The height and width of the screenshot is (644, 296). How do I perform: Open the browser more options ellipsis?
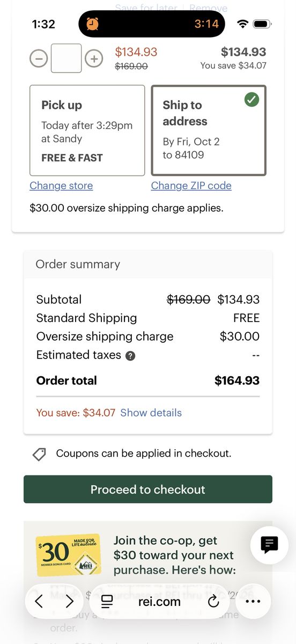point(253,602)
